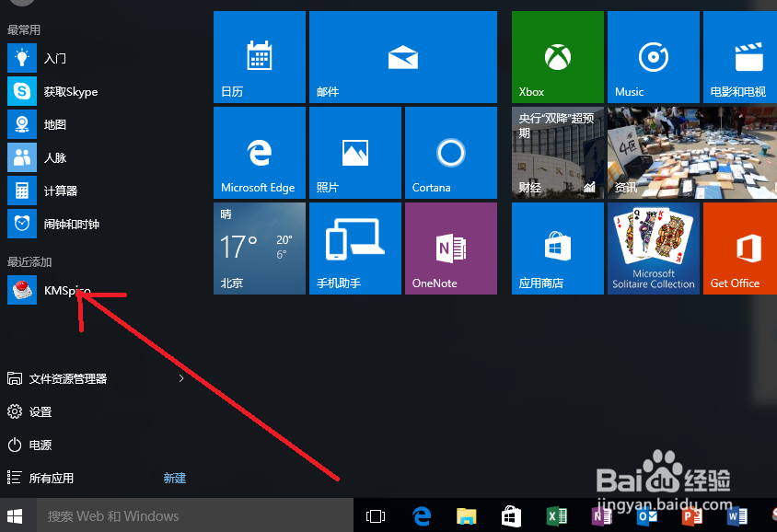Open the 财经 finance news tile
The height and width of the screenshot is (532, 777).
point(558,153)
